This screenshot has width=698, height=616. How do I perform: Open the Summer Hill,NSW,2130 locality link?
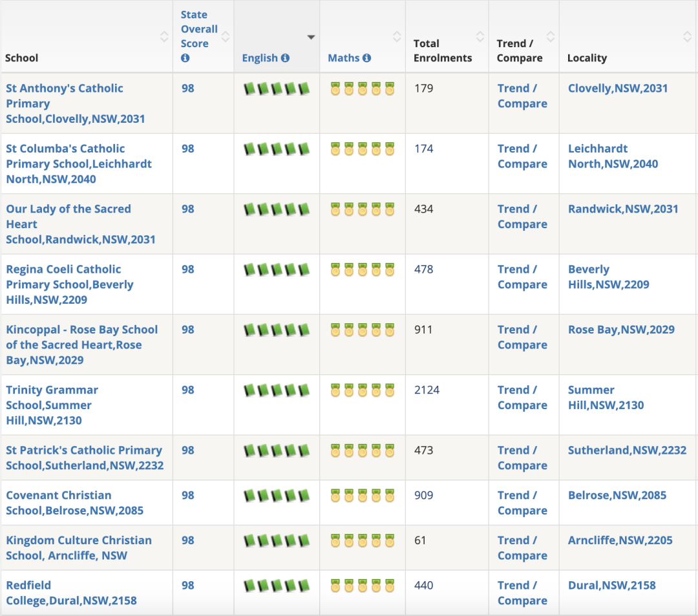pos(606,398)
